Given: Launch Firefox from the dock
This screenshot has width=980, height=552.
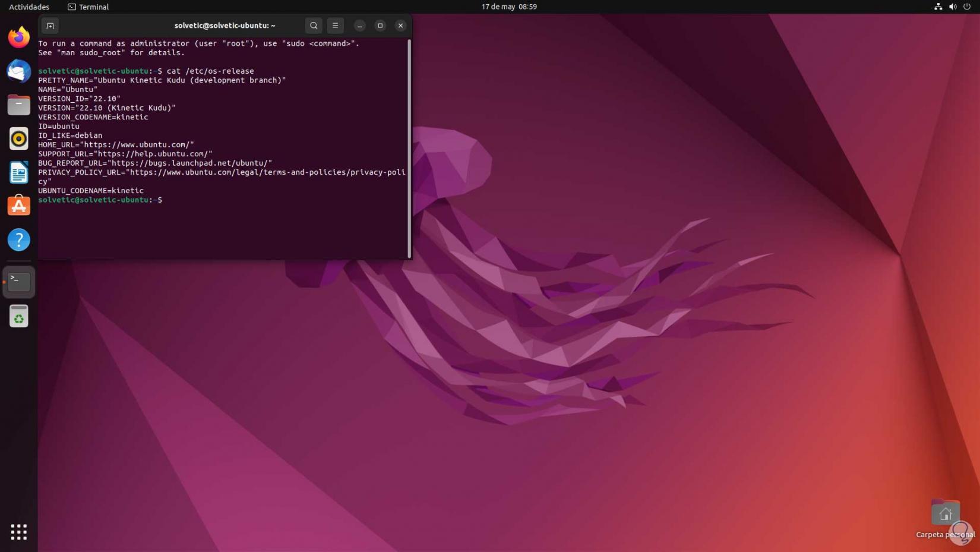Looking at the screenshot, I should 19,37.
